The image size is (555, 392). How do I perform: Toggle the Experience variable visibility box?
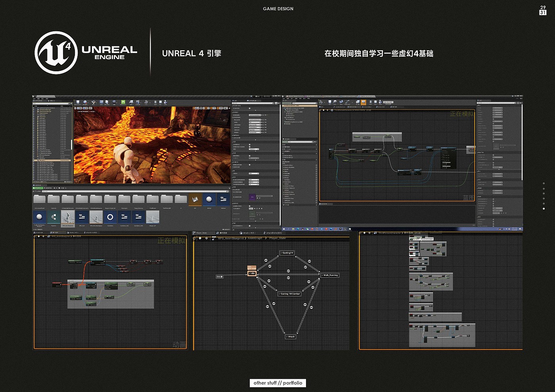coord(316,182)
